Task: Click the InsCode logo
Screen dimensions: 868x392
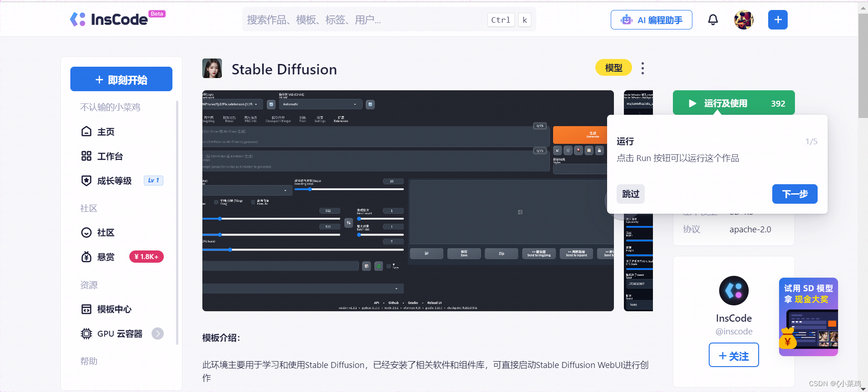Action: [118, 19]
